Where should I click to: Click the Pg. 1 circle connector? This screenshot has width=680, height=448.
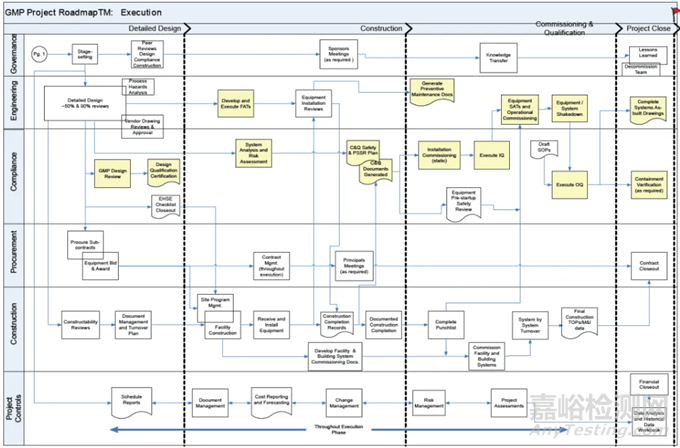[41, 53]
